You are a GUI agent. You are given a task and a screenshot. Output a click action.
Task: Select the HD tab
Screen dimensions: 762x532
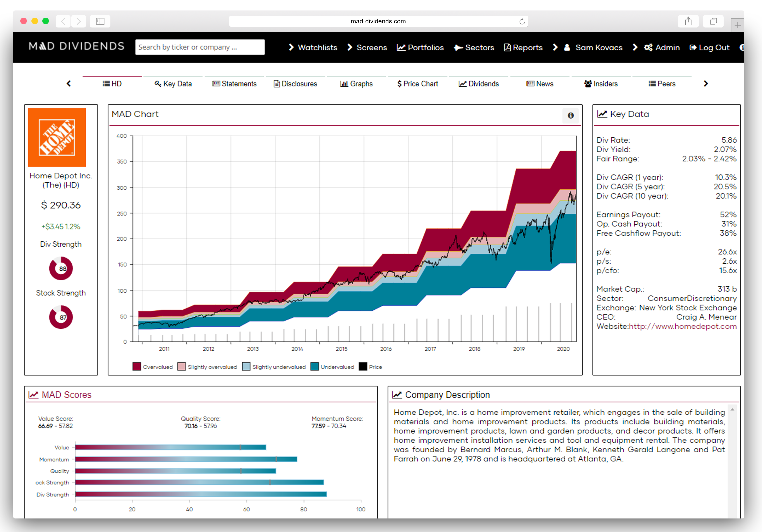[112, 84]
